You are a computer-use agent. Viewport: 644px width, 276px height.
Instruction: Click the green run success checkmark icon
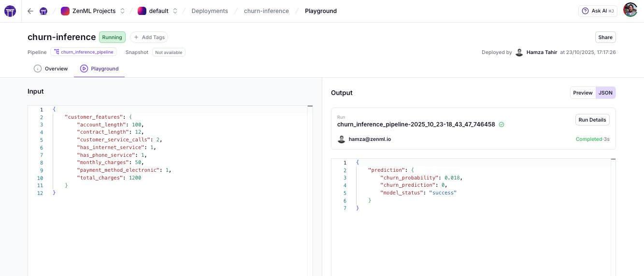point(501,124)
